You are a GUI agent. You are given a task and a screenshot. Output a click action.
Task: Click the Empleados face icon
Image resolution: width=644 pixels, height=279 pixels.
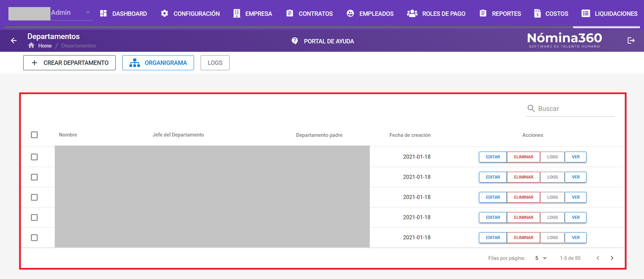tap(350, 13)
